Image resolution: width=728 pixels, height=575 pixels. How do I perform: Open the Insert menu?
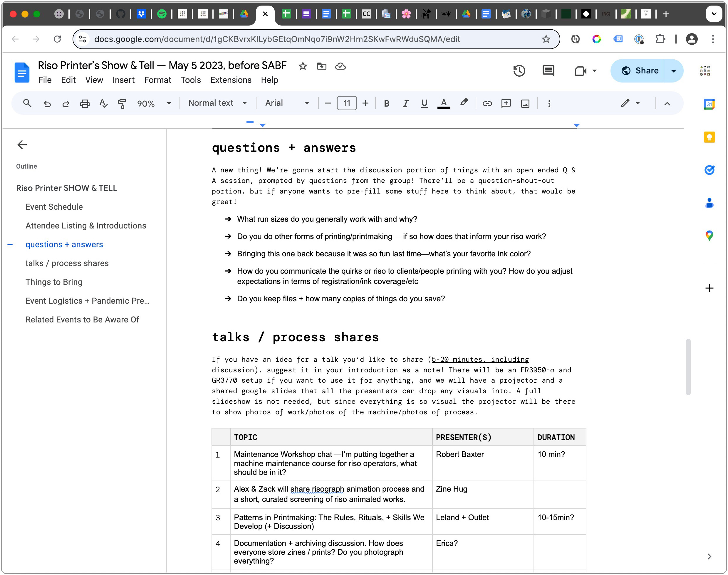pos(123,80)
